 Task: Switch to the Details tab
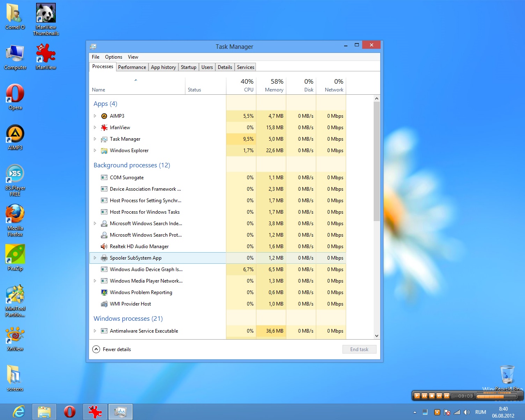pos(225,67)
